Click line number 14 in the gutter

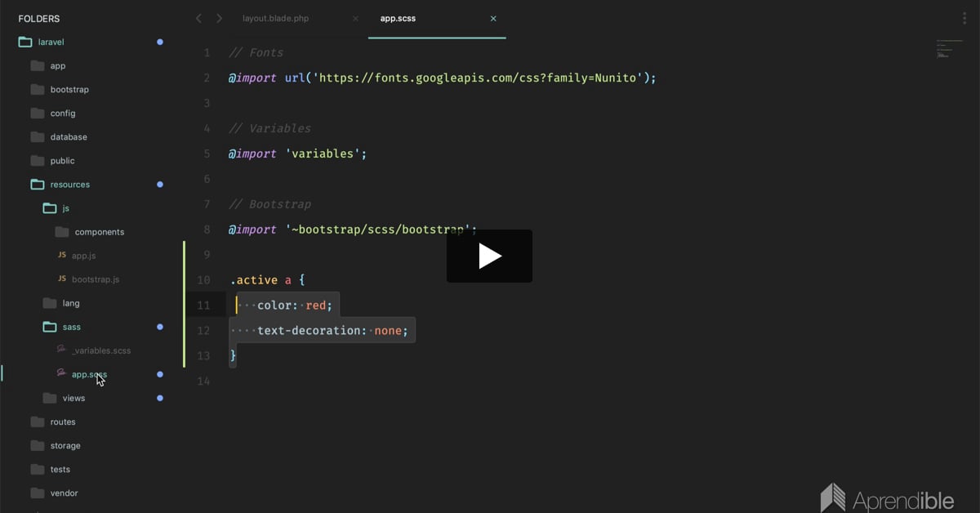pyautogui.click(x=203, y=381)
